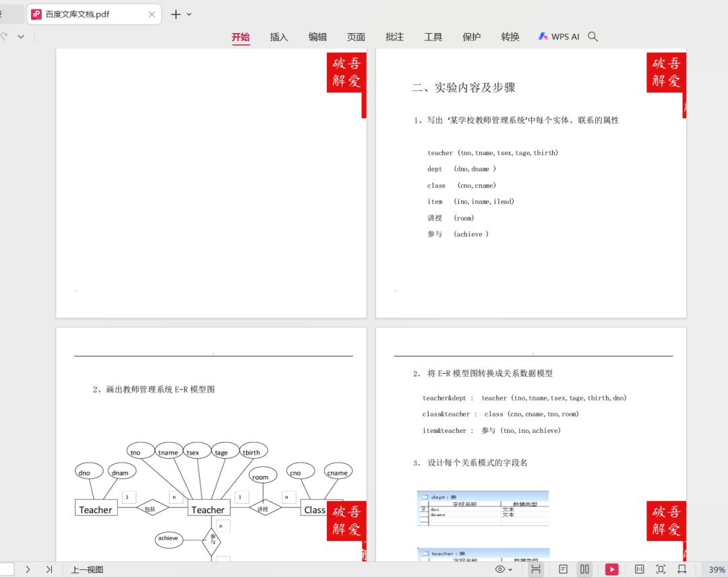Screen dimensions: 728x578
Task: Switch to two-page view icon
Action: tap(584, 569)
